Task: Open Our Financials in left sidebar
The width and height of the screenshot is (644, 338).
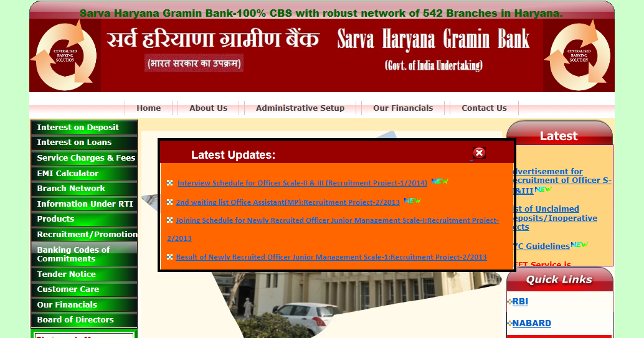Action: coord(84,304)
